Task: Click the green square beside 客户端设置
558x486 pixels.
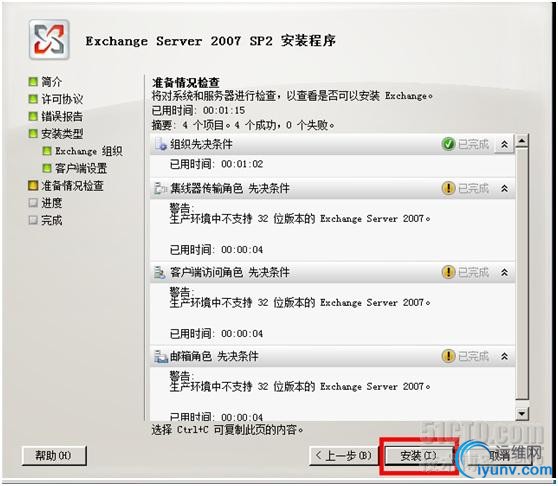Action: 47,168
